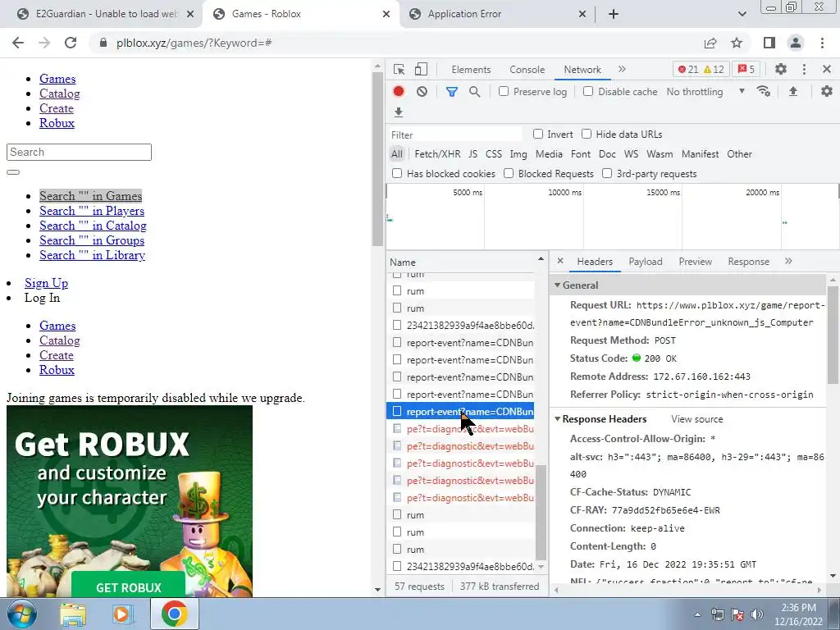
Task: Open the No throttling dropdown
Action: pos(705,92)
